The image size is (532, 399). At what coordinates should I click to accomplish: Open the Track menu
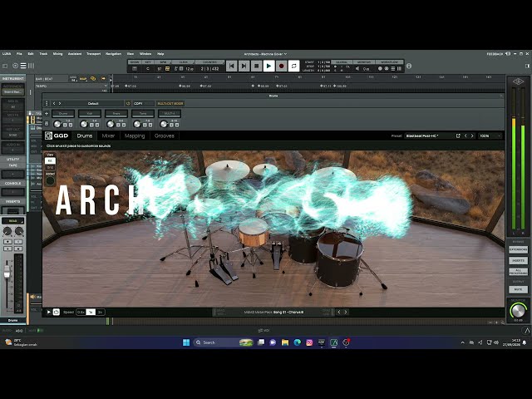pyautogui.click(x=43, y=53)
